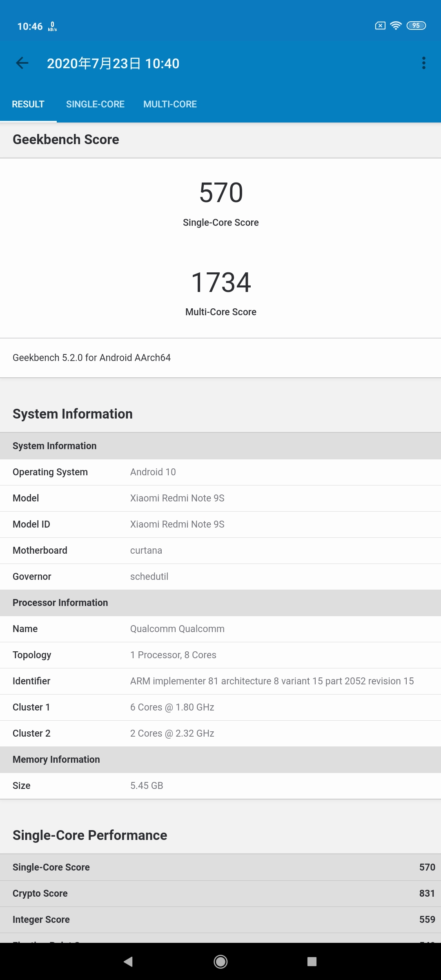
Task: Open the three-dot overflow menu
Action: pos(424,63)
